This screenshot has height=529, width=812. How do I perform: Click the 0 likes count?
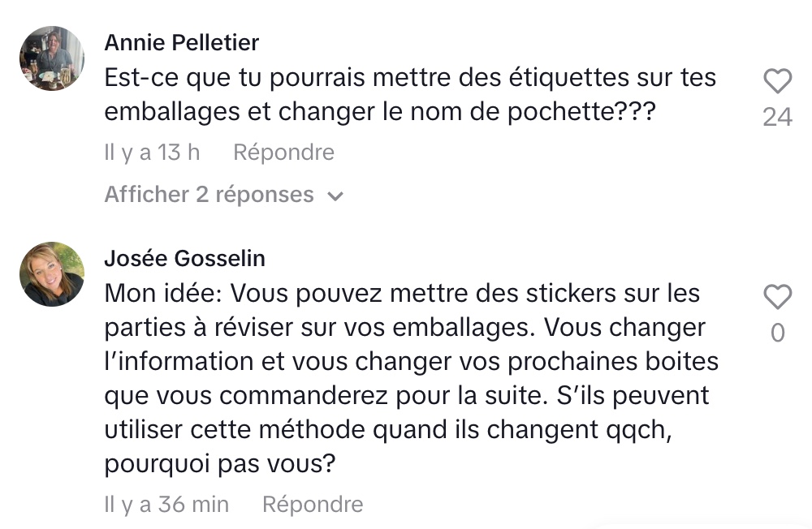777,333
